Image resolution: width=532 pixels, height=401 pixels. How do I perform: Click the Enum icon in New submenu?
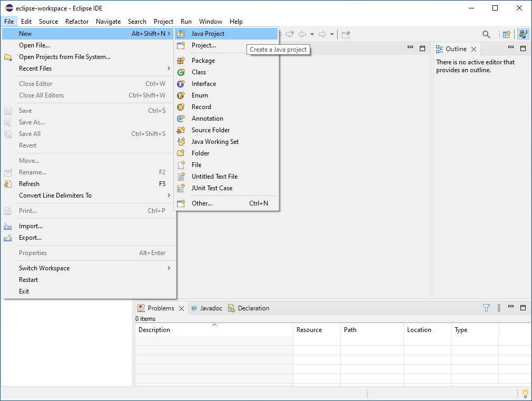click(181, 95)
